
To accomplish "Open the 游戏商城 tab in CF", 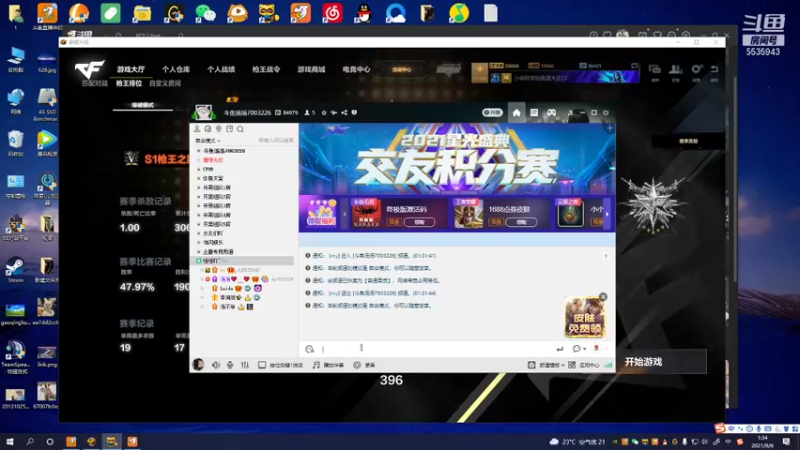I will [311, 69].
